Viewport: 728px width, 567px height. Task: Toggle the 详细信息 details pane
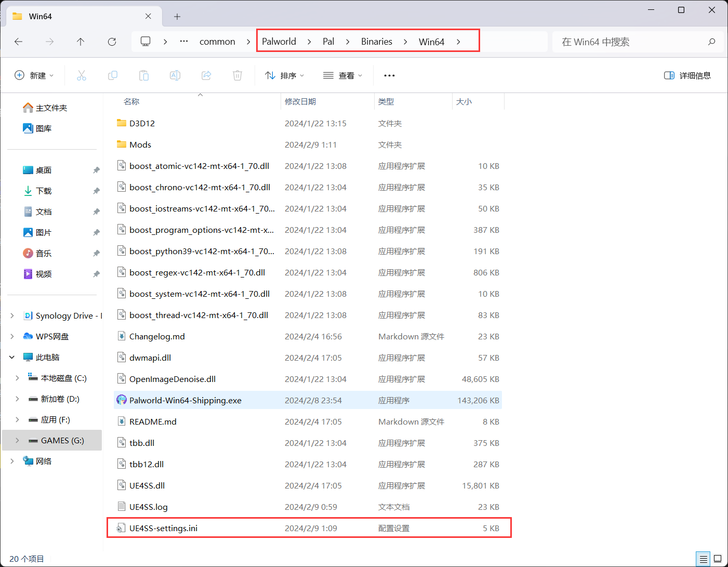(687, 75)
